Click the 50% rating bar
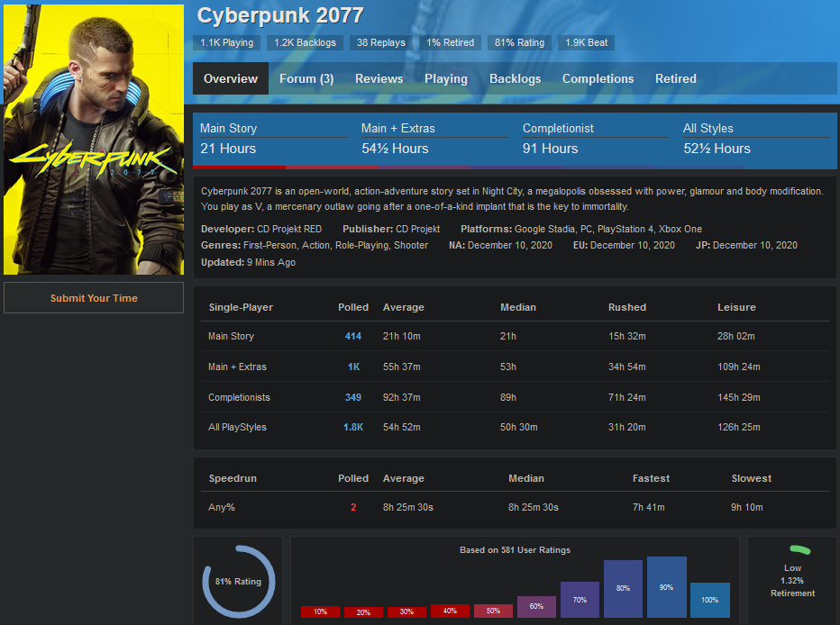The width and height of the screenshot is (840, 625). pyautogui.click(x=493, y=611)
